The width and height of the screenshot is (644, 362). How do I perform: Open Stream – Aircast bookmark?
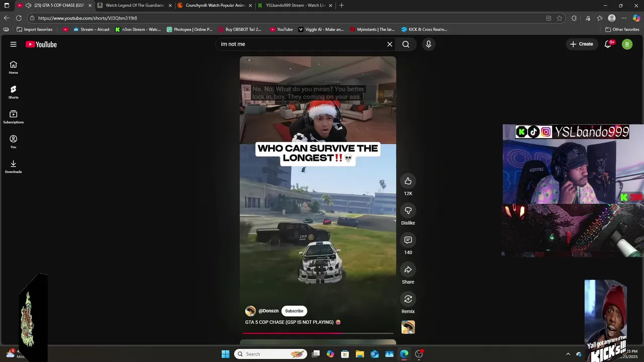coord(91,29)
